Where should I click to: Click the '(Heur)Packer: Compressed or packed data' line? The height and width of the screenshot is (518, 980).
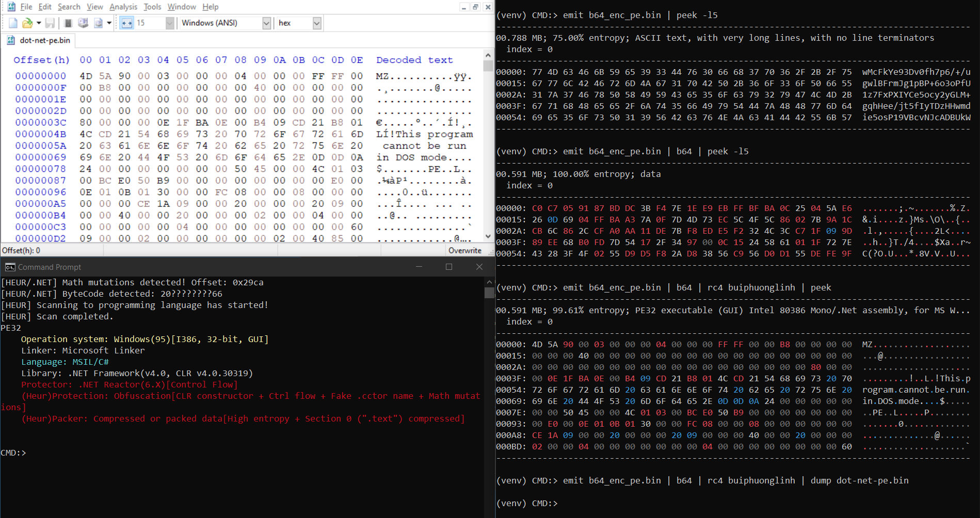[243, 418]
